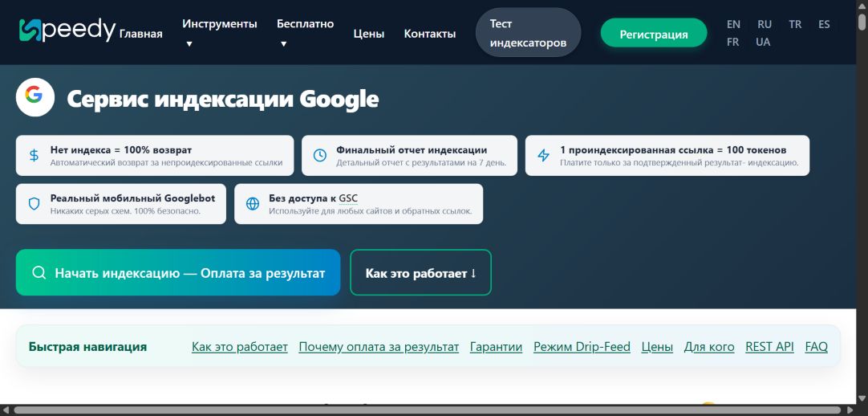The height and width of the screenshot is (416, 868).
Task: Open the Главная menu item
Action: 141,34
